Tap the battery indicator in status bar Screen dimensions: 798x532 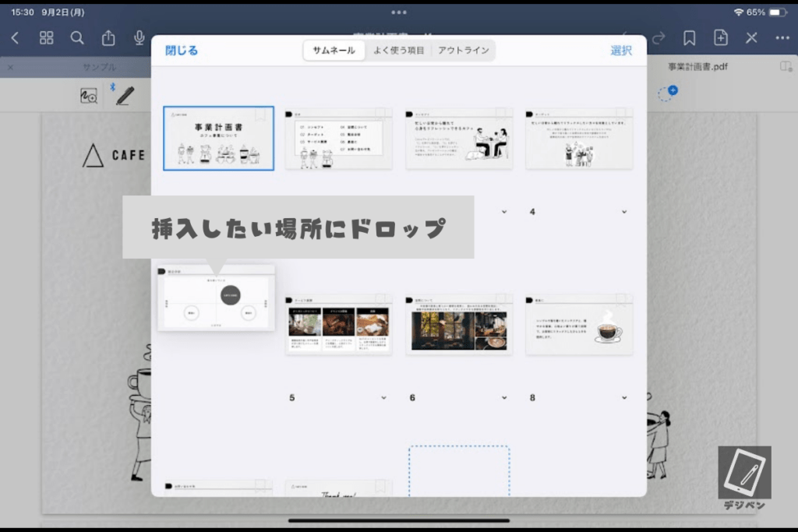click(x=777, y=12)
